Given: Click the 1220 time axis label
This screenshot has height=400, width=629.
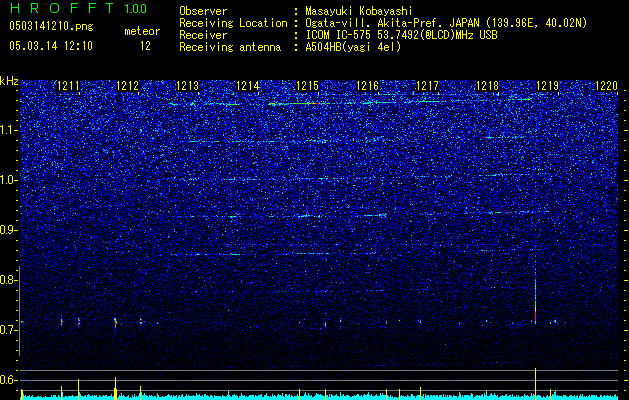Looking at the screenshot, I should [607, 86].
